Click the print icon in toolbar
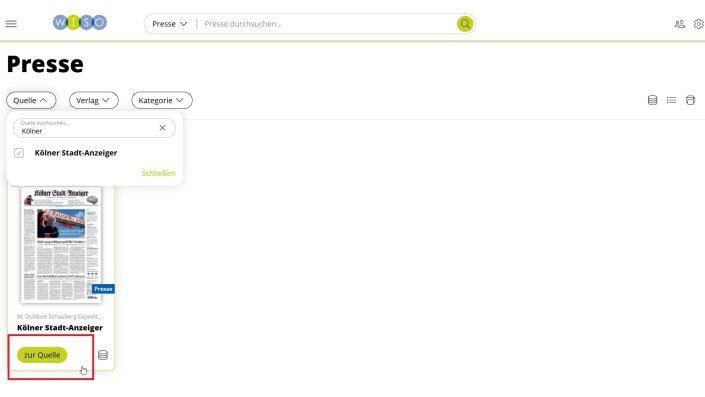This screenshot has width=705, height=397. tap(690, 100)
